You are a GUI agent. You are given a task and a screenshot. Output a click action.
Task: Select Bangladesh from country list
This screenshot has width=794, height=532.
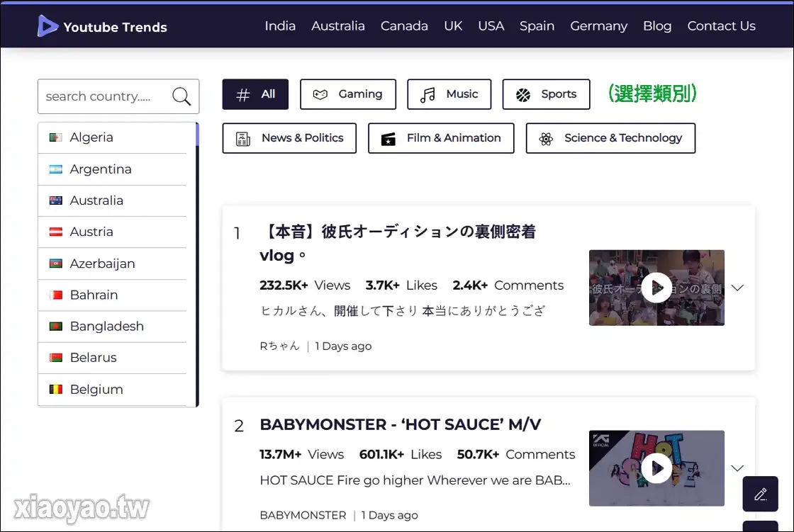pyautogui.click(x=113, y=326)
